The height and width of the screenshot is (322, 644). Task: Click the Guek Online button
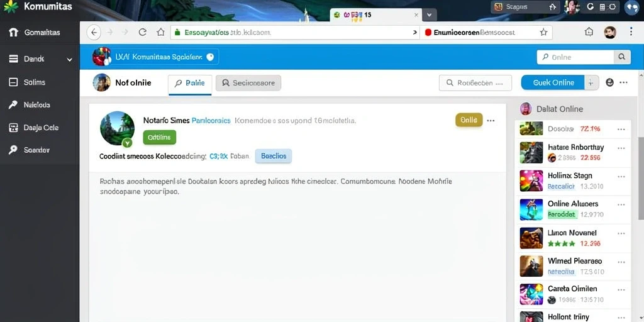[x=553, y=82]
